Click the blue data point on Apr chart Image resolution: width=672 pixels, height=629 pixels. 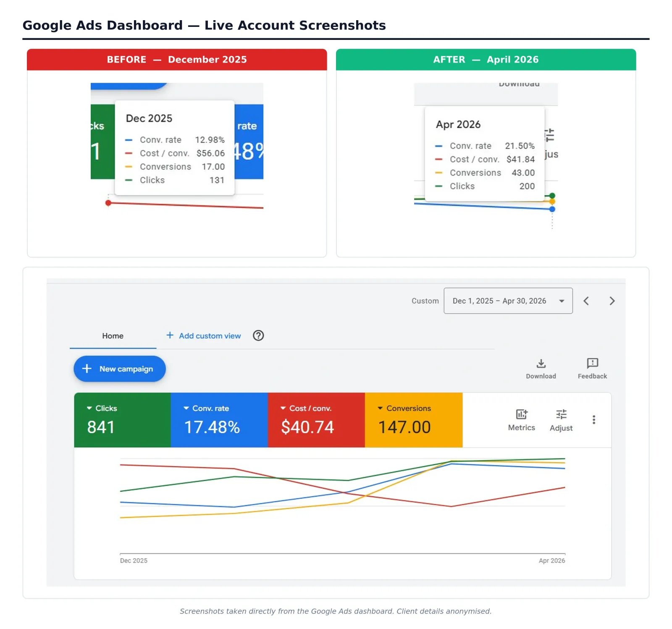(552, 209)
